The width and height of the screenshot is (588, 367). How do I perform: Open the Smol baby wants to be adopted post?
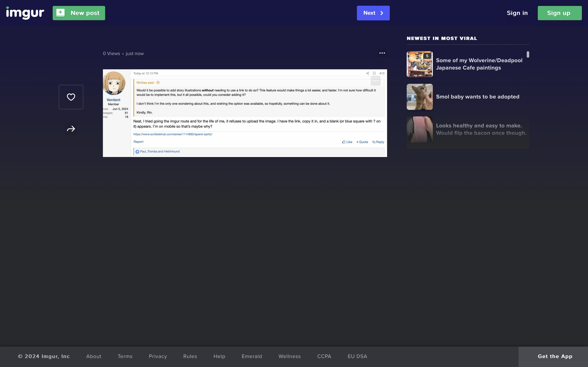419,97
